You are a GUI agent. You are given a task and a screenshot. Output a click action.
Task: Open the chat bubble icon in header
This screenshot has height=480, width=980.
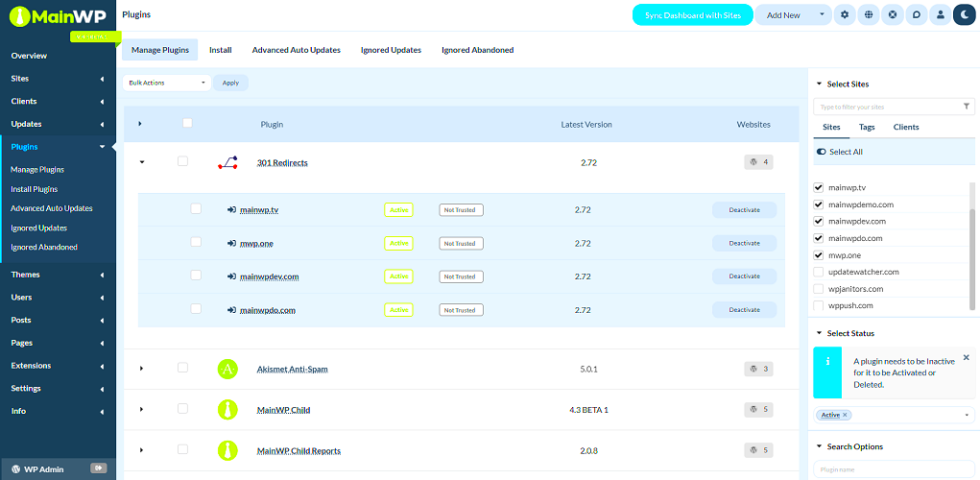pyautogui.click(x=917, y=15)
